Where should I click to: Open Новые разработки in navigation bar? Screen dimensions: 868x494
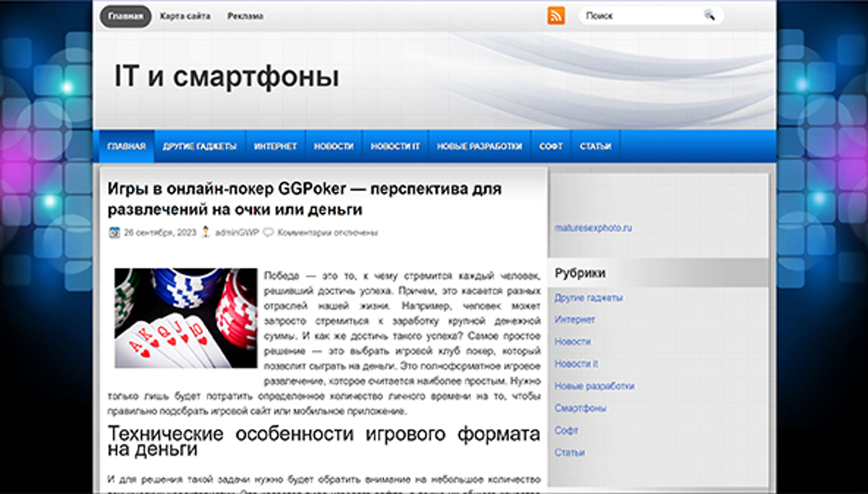pyautogui.click(x=479, y=146)
